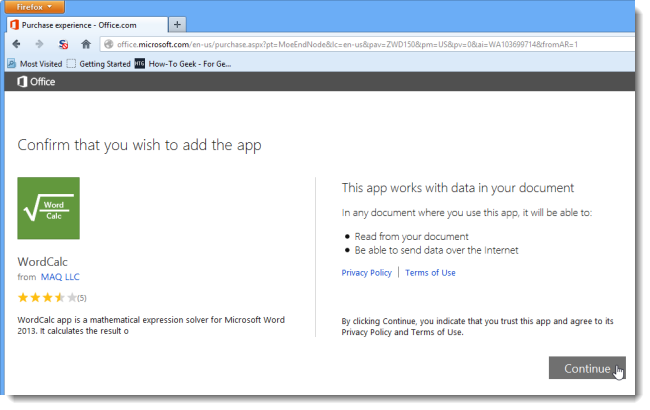Focus the address bar URL field
The width and height of the screenshot is (650, 410).
pyautogui.click(x=367, y=44)
